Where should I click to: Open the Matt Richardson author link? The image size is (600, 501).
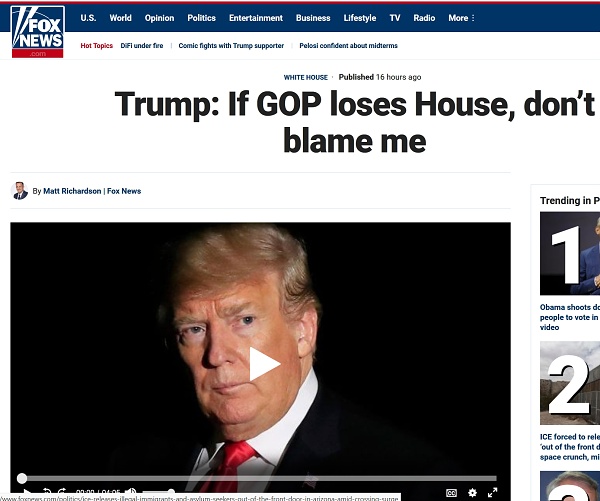coord(72,191)
